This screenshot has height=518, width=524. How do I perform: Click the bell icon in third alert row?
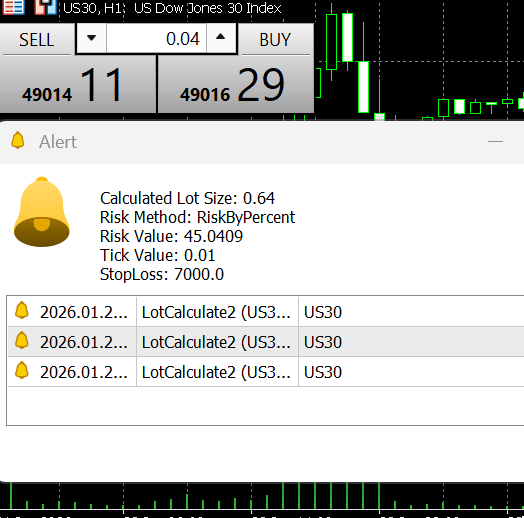point(22,371)
